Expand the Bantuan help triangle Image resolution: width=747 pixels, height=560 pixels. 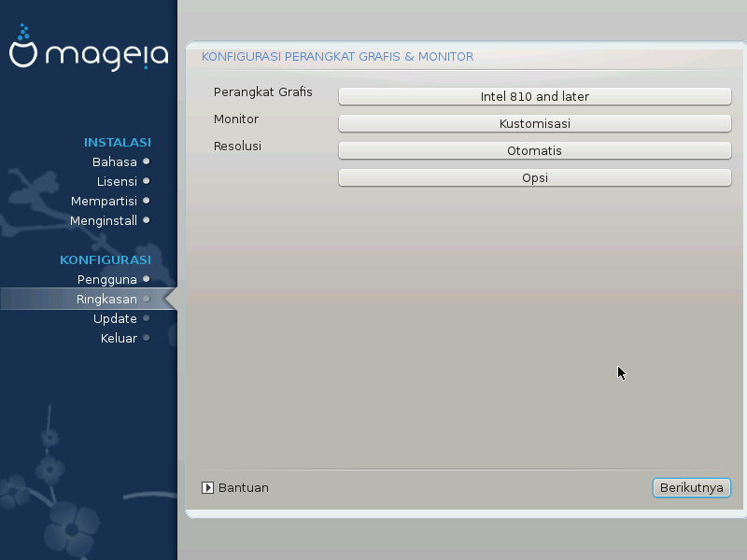click(x=208, y=487)
